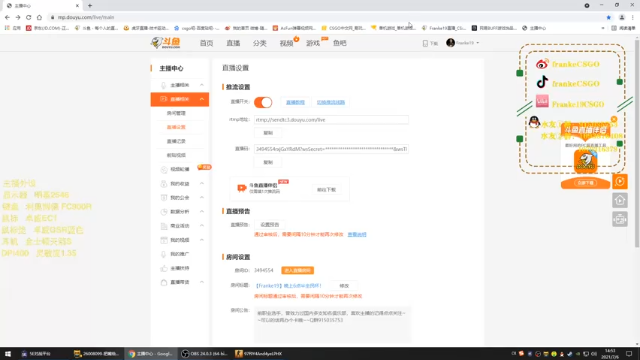640x360 pixels.
Task: Click the gray robot icon on right float bar
Action: pos(620,219)
